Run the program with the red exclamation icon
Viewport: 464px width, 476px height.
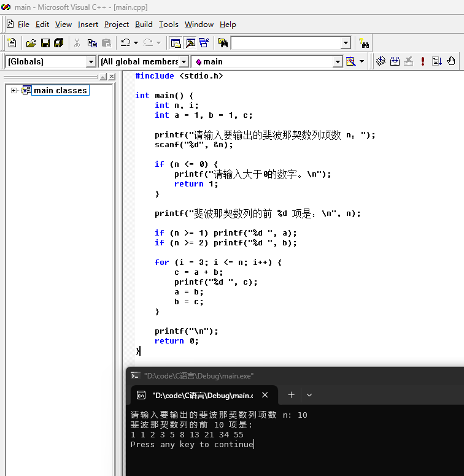(x=422, y=61)
